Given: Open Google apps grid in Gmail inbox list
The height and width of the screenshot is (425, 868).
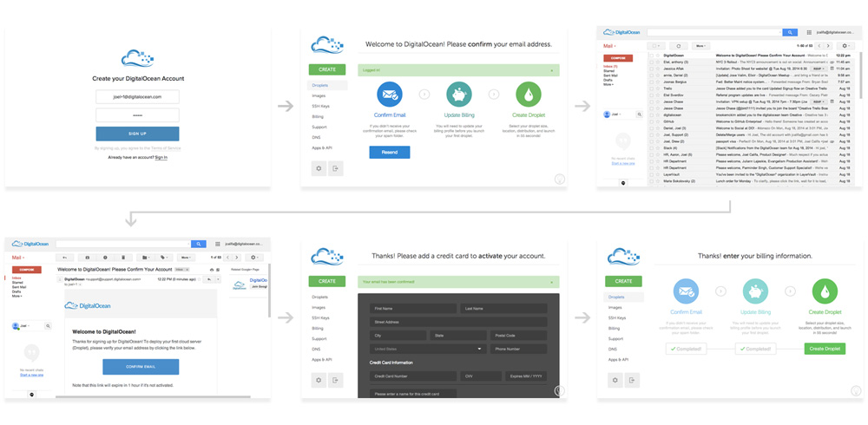Looking at the screenshot, I should click(x=809, y=32).
